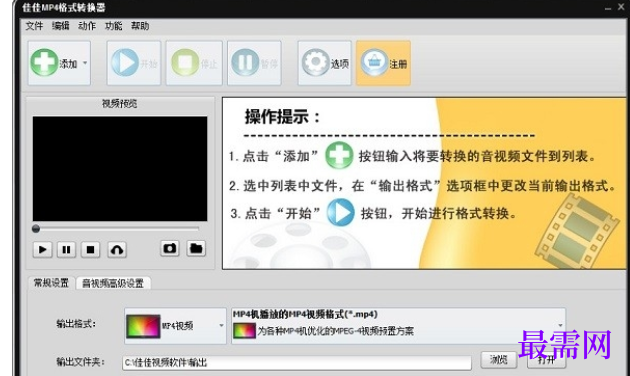This screenshot has width=630, height=376.
Task: Click the blue play icon in tips
Action: [x=340, y=213]
